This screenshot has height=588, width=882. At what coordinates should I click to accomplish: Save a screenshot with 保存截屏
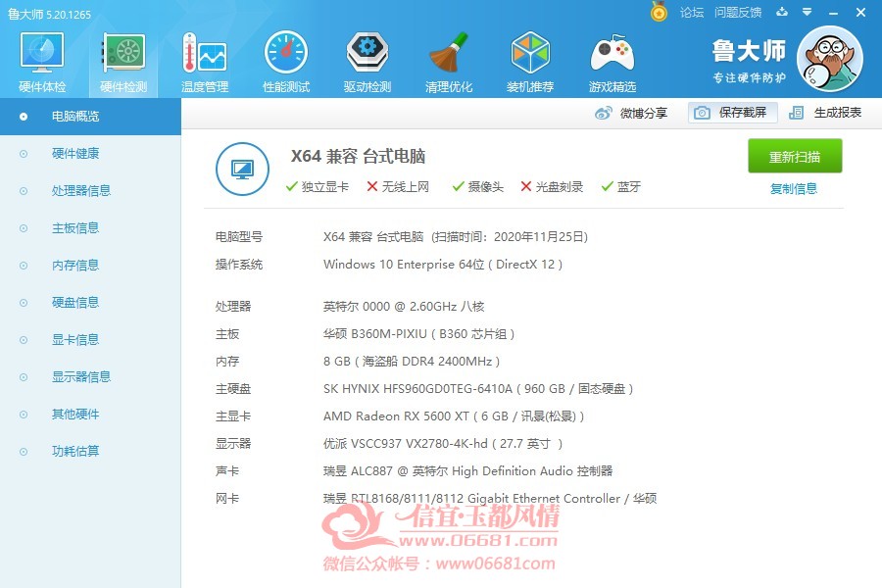732,113
